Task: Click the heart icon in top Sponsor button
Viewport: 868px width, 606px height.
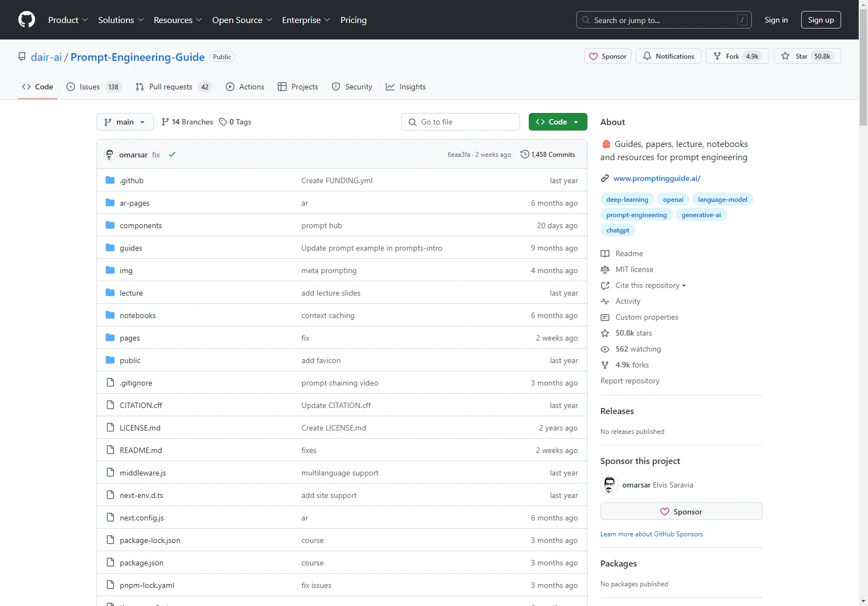Action: click(x=593, y=56)
